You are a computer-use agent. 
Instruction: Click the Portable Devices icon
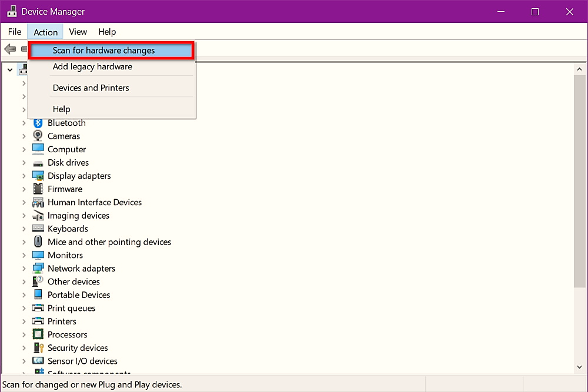coord(38,294)
